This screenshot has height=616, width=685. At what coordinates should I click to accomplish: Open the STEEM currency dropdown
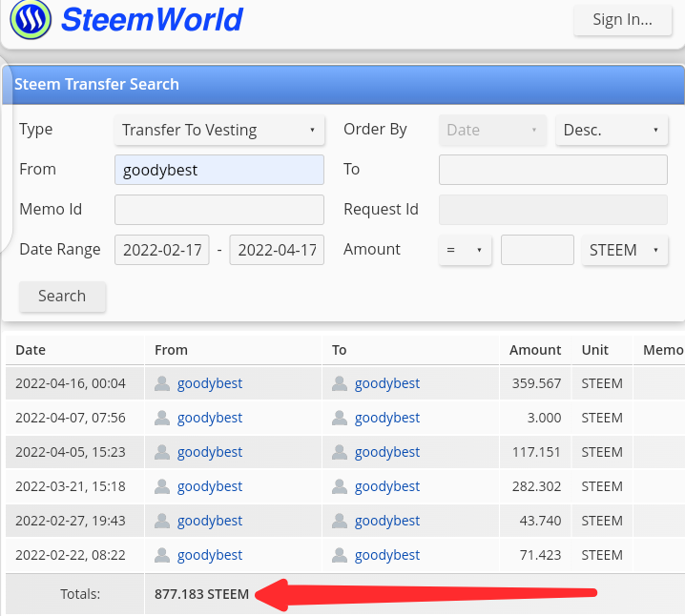pyautogui.click(x=625, y=250)
